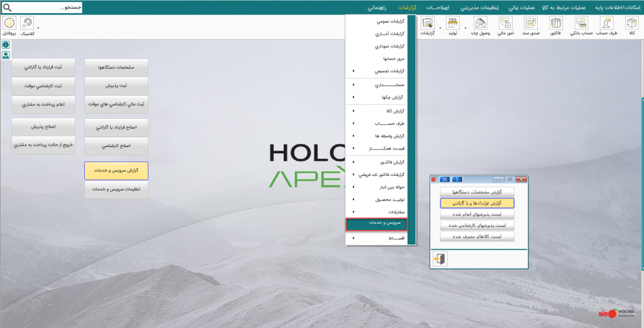Click the ليست پذيرشهاي انجام شده button
The height and width of the screenshot is (328, 644).
pyautogui.click(x=477, y=214)
